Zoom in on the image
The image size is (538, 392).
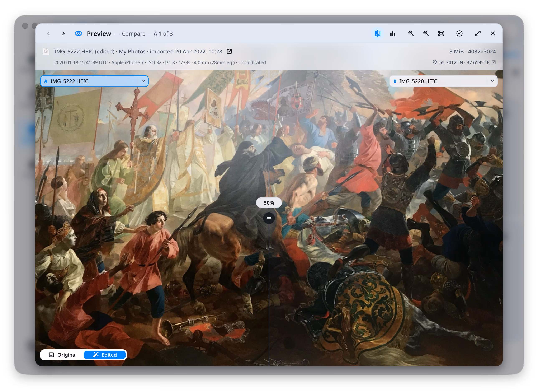[426, 33]
